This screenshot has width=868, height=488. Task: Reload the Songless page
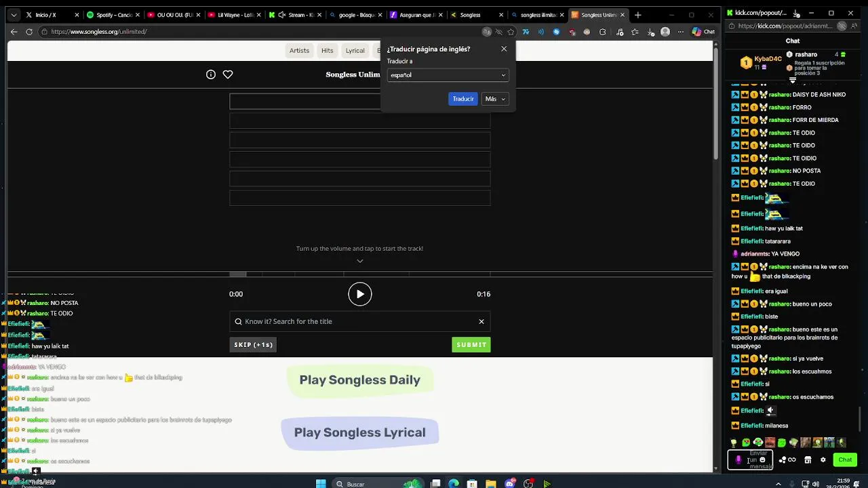[29, 31]
